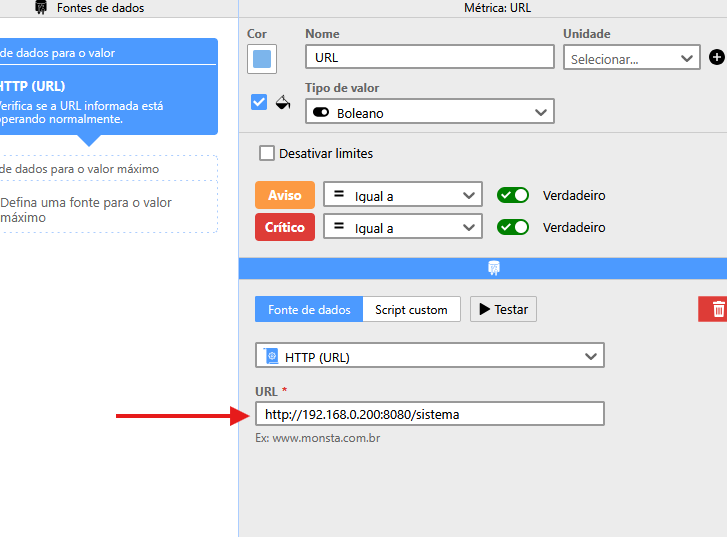Click the paint bucket fill icon
727x537 pixels.
[283, 102]
